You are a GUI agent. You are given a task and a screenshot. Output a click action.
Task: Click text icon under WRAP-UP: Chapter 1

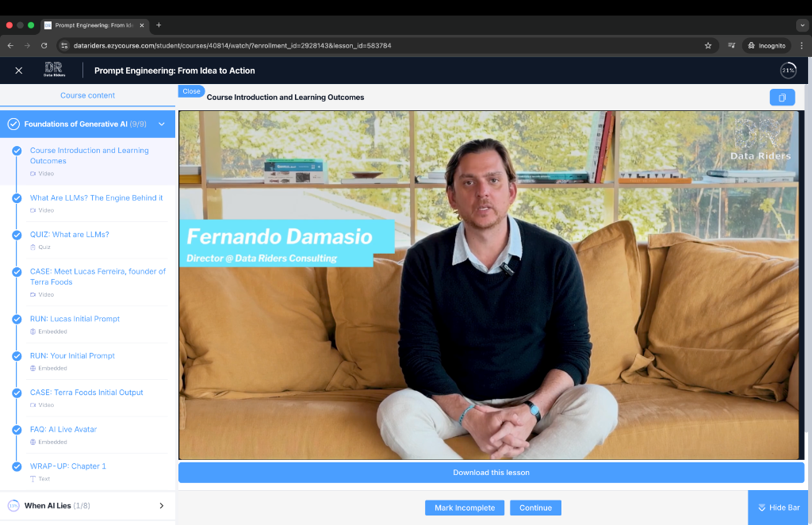[x=33, y=479]
